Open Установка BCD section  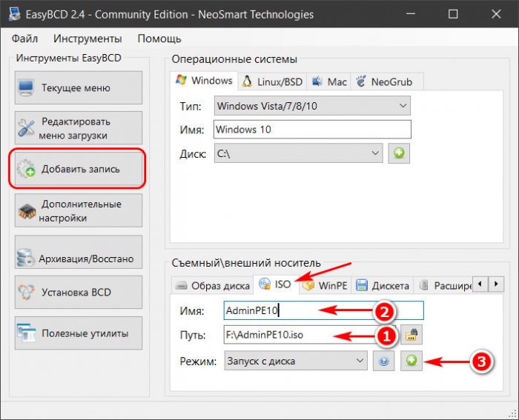coord(79,293)
